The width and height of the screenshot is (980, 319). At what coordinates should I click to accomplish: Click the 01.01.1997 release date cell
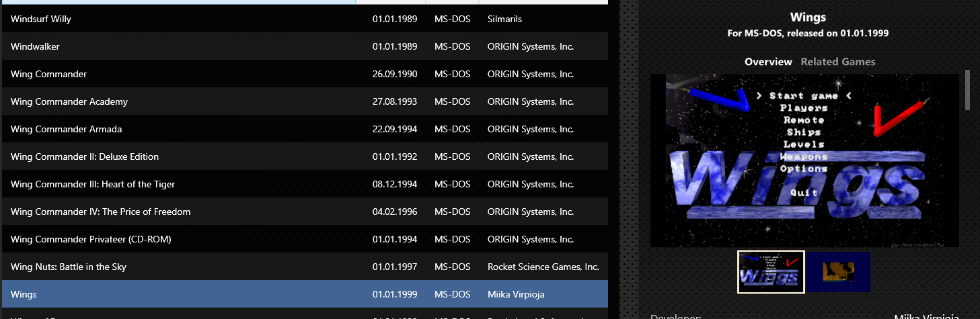pos(395,267)
